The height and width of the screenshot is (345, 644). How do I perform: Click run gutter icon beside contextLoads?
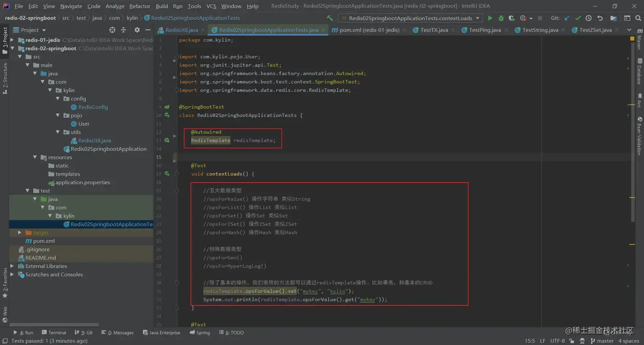pyautogui.click(x=167, y=174)
